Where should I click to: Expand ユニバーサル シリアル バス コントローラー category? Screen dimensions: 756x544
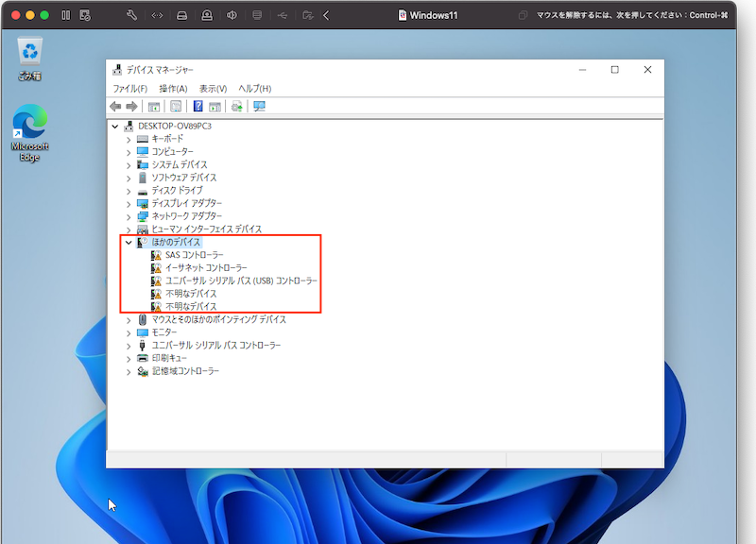pos(129,346)
